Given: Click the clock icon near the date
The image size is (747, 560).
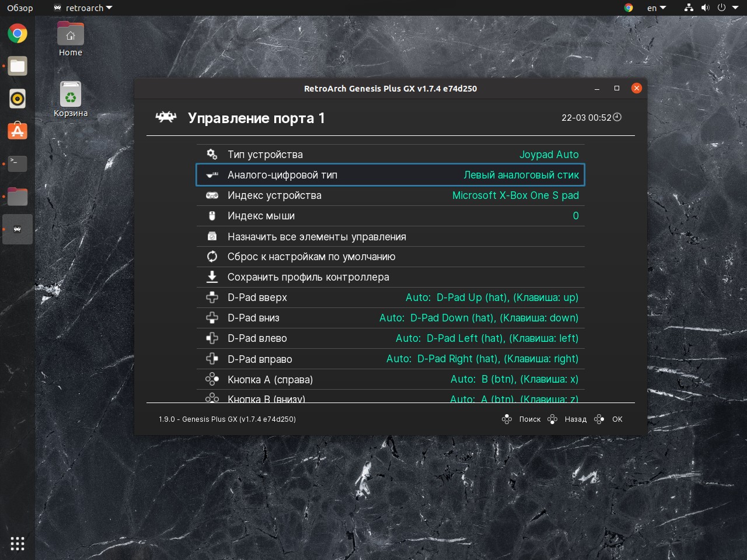Looking at the screenshot, I should 617,117.
